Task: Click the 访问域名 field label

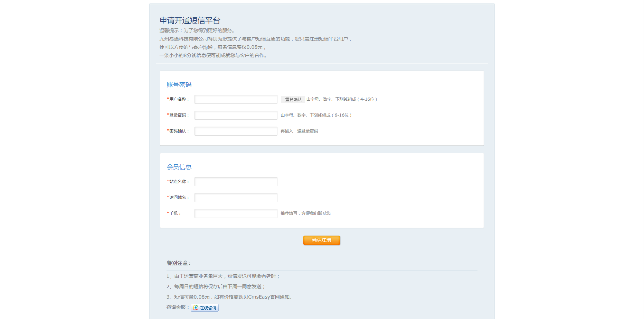Action: coord(179,198)
